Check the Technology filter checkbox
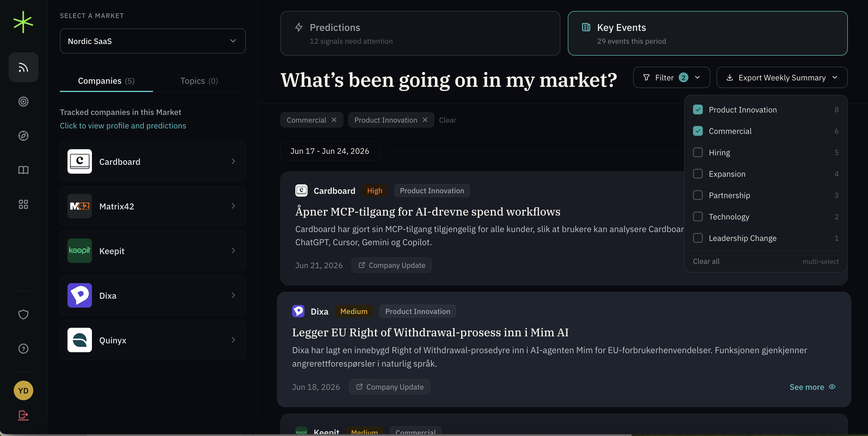The height and width of the screenshot is (436, 868). coord(698,216)
